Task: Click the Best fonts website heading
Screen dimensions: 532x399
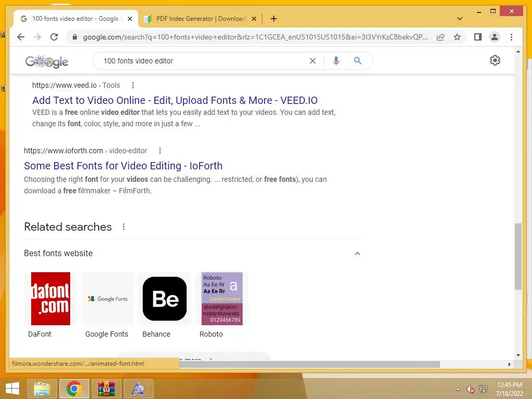Action: [x=58, y=254]
